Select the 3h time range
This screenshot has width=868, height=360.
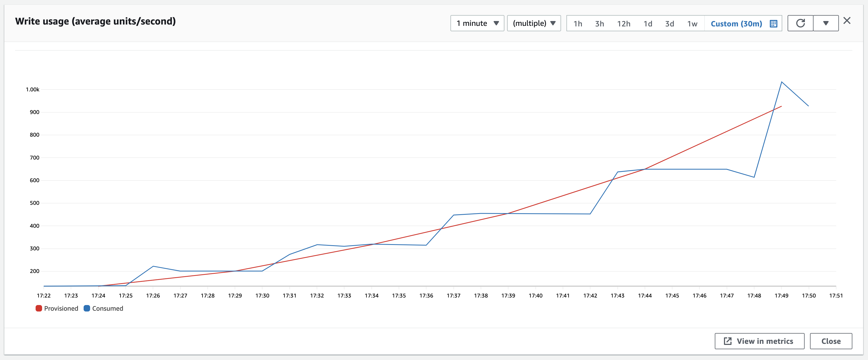pyautogui.click(x=599, y=23)
